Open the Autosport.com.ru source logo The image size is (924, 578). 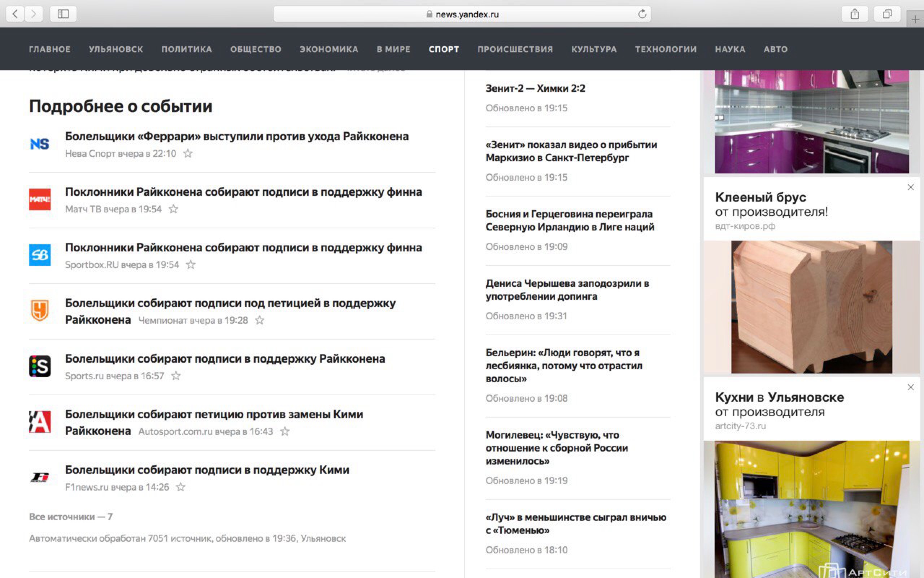(x=40, y=422)
